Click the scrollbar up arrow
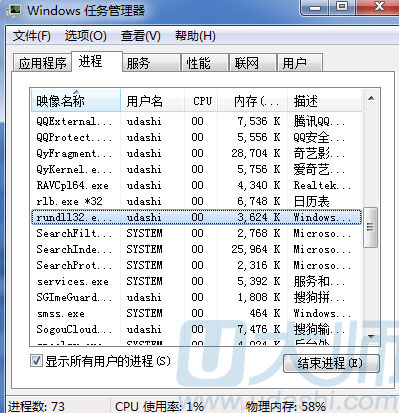This screenshot has width=399, height=413. [x=371, y=99]
